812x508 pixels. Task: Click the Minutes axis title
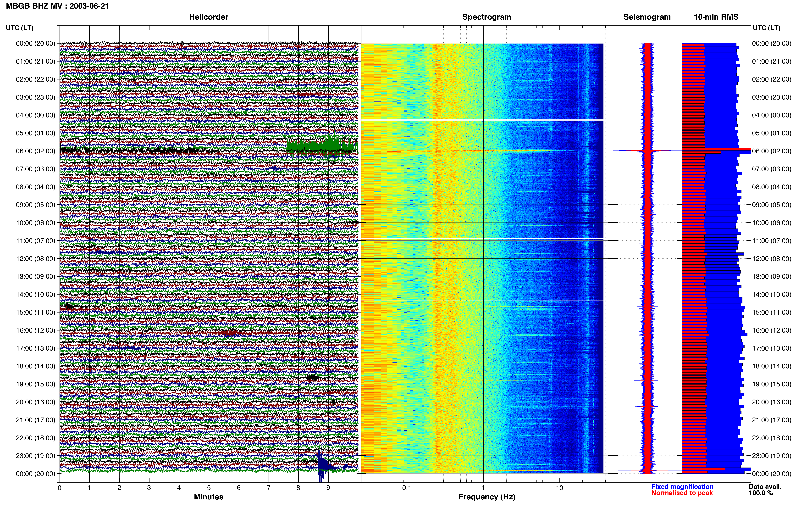coord(209,497)
